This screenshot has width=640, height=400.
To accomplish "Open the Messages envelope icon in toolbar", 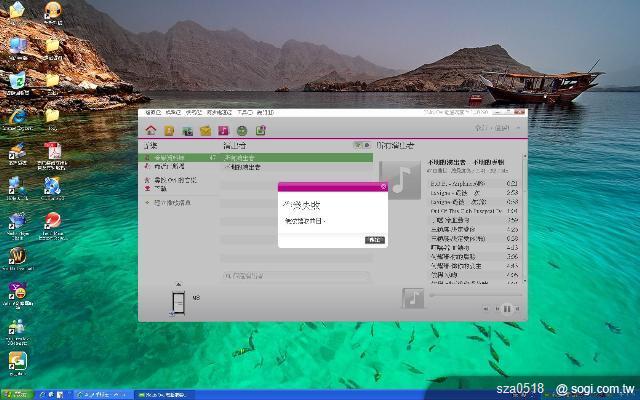I will pos(205,131).
